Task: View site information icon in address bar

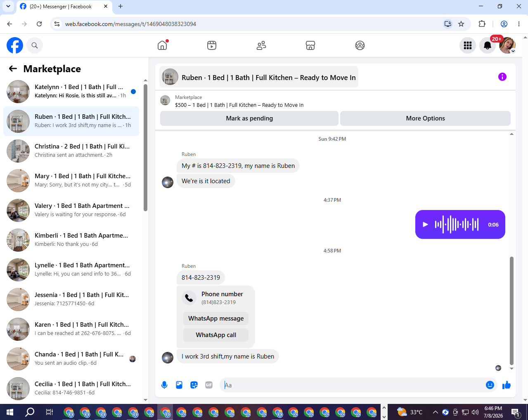Action: (57, 24)
